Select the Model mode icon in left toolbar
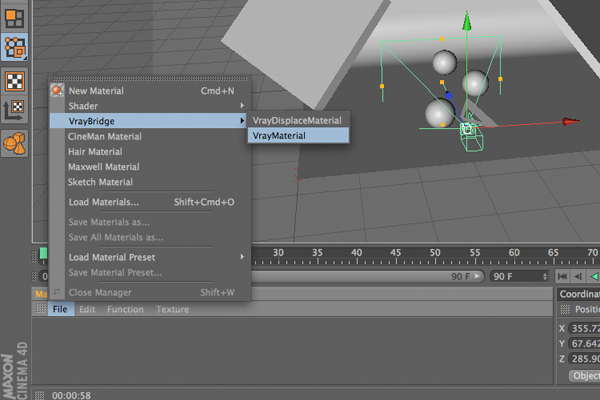The height and width of the screenshot is (400, 600). (x=15, y=18)
